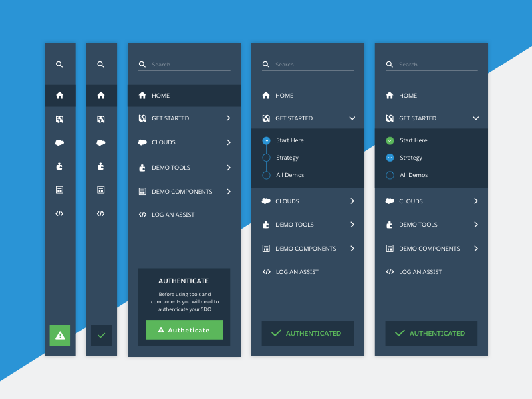Click home icon in panel with green Start Here check
Image resolution: width=532 pixels, height=399 pixels.
coord(390,95)
